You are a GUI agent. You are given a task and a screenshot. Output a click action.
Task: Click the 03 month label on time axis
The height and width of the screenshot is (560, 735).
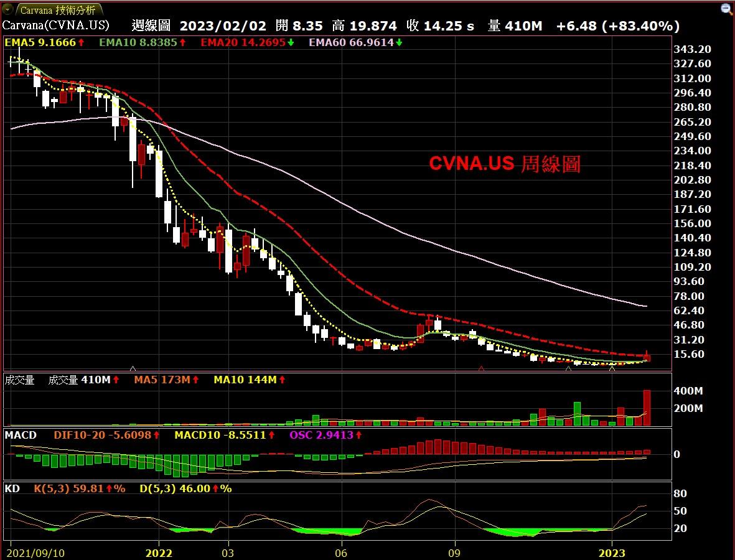228,553
